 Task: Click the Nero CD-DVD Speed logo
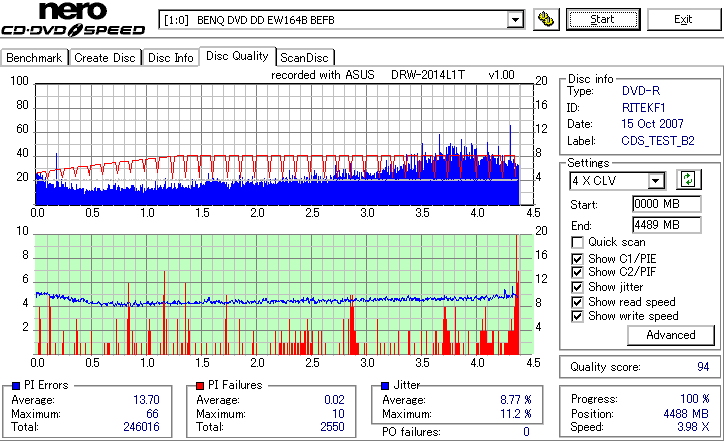[x=73, y=19]
